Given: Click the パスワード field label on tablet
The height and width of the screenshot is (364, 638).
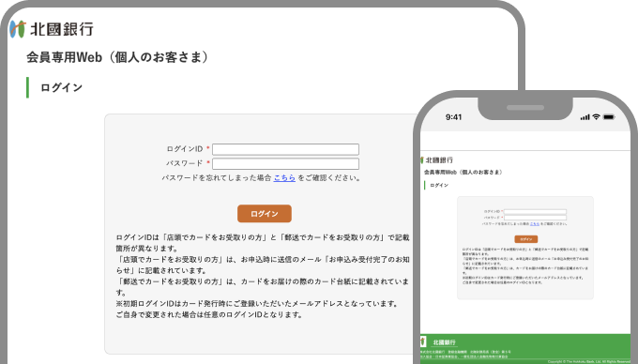Looking at the screenshot, I should click(184, 163).
